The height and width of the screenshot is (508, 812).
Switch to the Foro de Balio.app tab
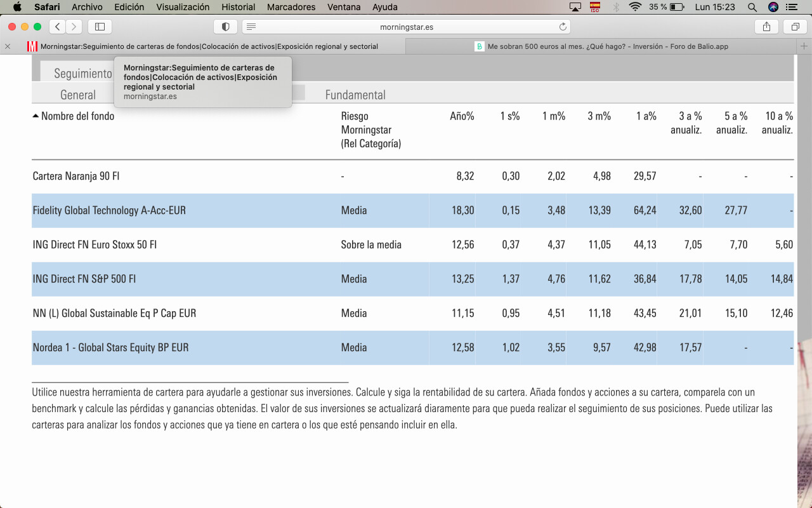pos(601,46)
